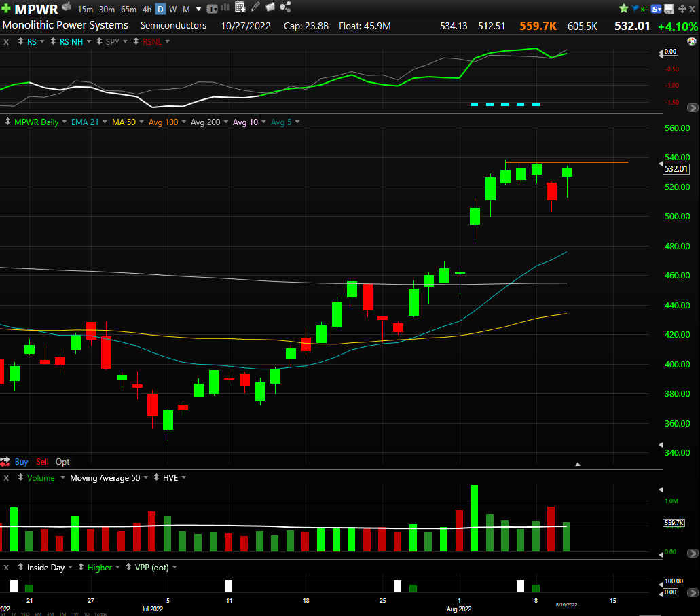Close the Volume pane with x
Viewport: 700px width, 616px height.
coord(6,478)
